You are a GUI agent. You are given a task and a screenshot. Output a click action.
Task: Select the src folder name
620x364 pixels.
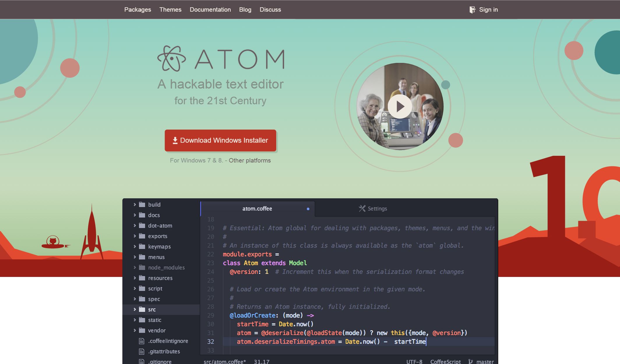[x=152, y=310]
